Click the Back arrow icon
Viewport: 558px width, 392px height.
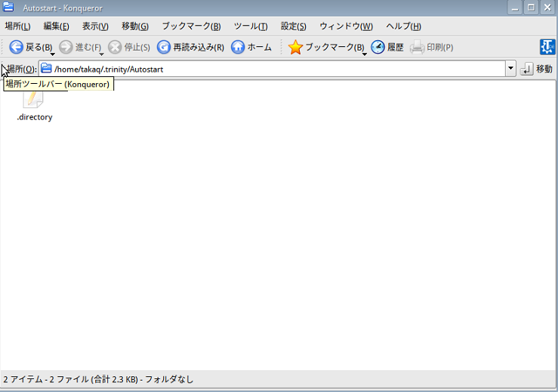coord(16,47)
